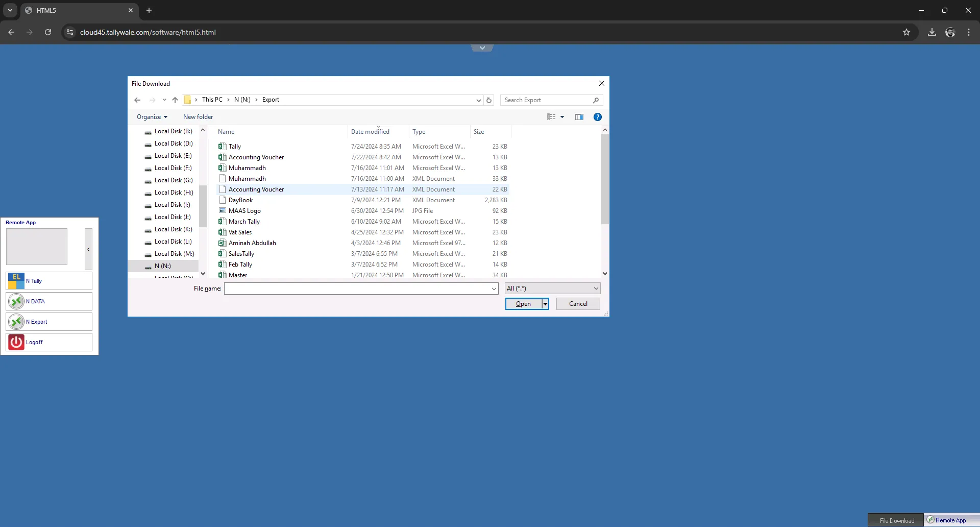Viewport: 980px width, 527px height.
Task: Select the DayBook XML file
Action: click(240, 200)
